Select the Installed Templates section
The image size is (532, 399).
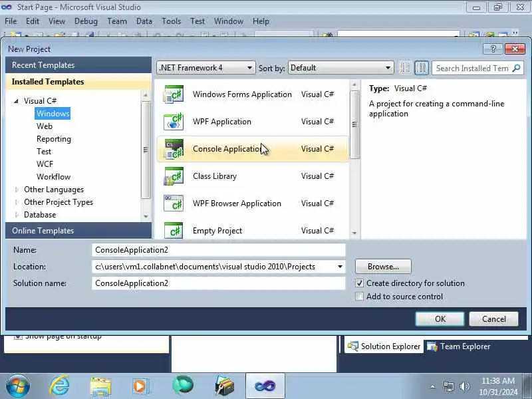(78, 82)
